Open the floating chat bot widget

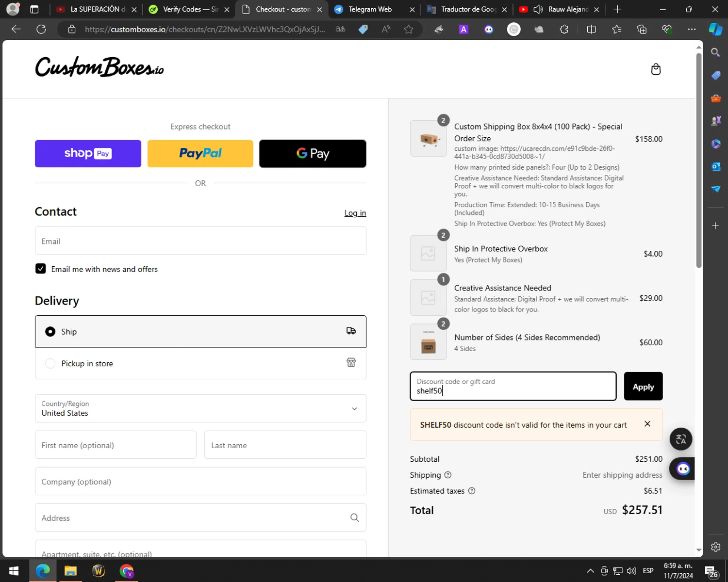click(683, 469)
